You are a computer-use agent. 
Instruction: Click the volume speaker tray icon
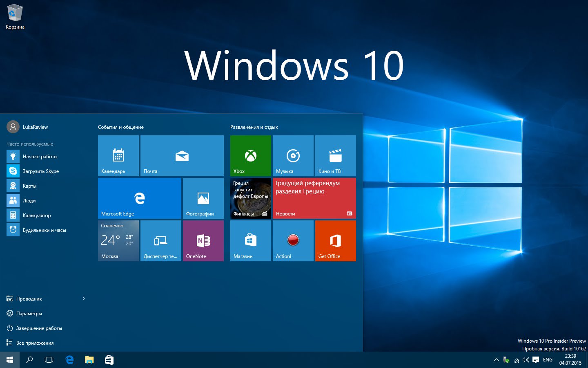(526, 360)
